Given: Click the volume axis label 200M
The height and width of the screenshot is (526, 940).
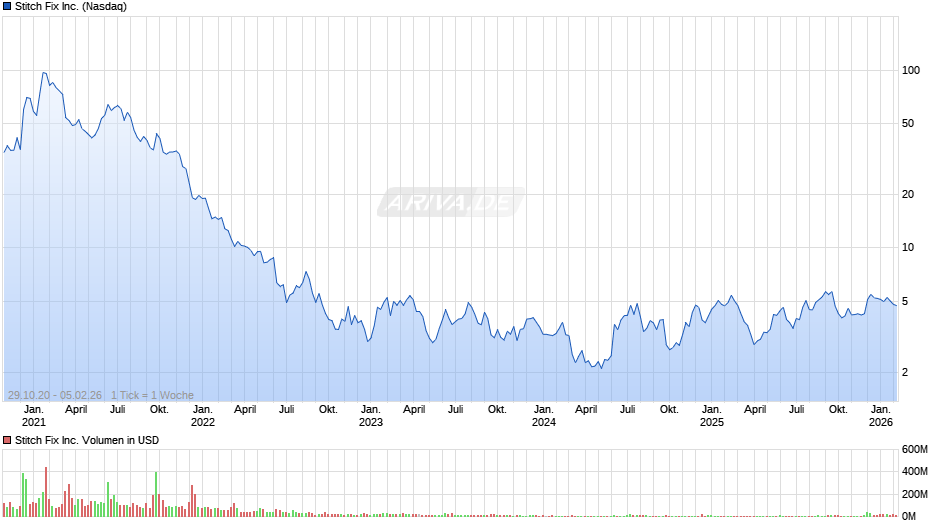Looking at the screenshot, I should pyautogui.click(x=915, y=494).
